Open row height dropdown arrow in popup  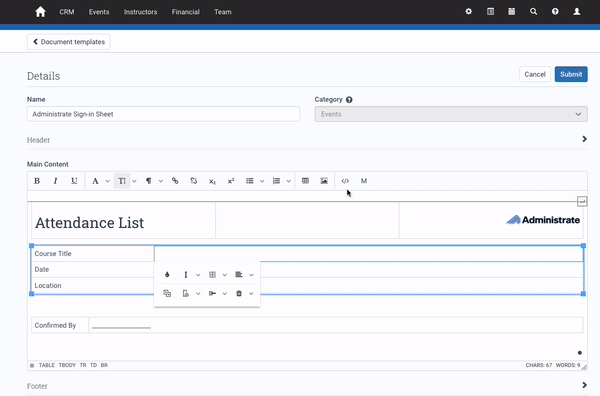198,275
